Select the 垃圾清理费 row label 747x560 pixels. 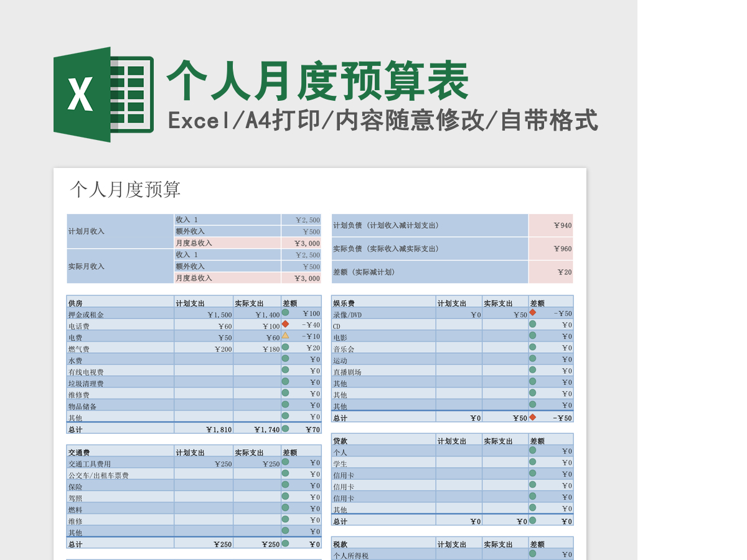click(120, 383)
